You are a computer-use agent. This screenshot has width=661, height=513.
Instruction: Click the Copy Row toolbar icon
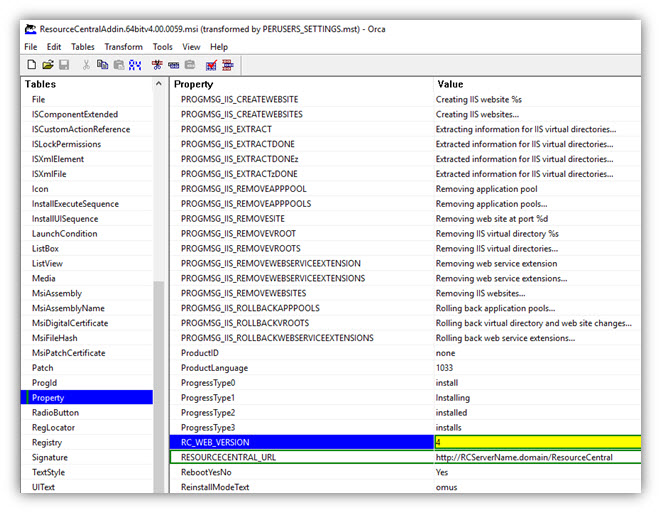point(173,65)
